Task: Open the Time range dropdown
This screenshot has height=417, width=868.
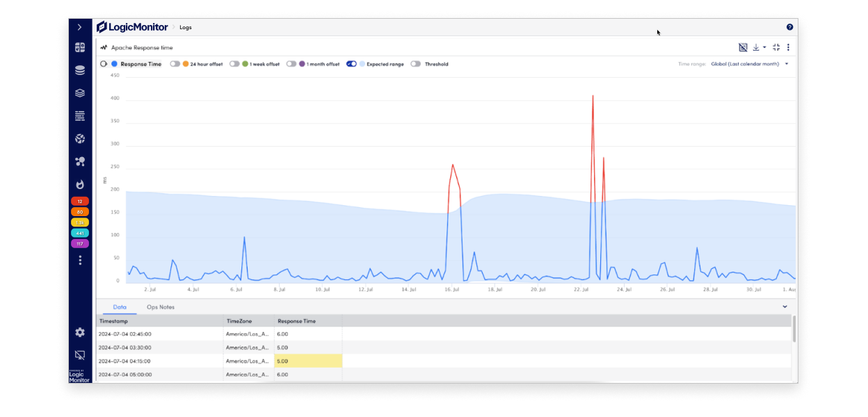Action: (749, 64)
